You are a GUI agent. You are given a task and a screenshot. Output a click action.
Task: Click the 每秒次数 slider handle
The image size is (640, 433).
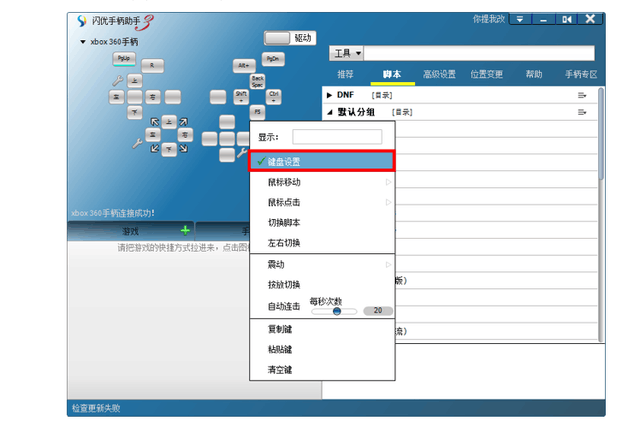click(x=337, y=311)
